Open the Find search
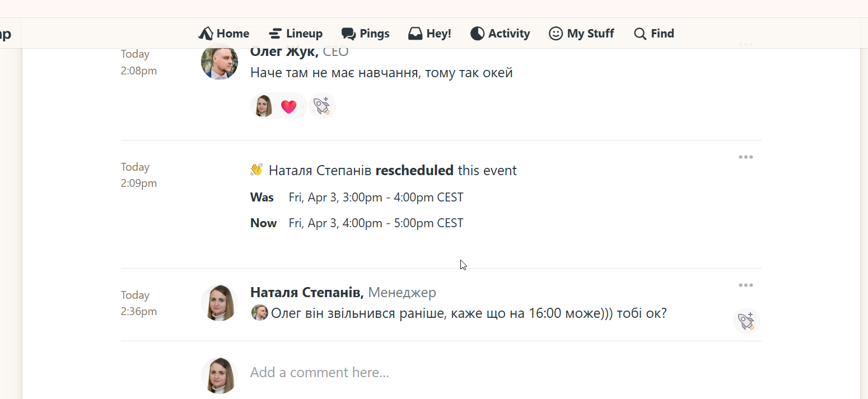The width and height of the screenshot is (868, 399). 654,34
